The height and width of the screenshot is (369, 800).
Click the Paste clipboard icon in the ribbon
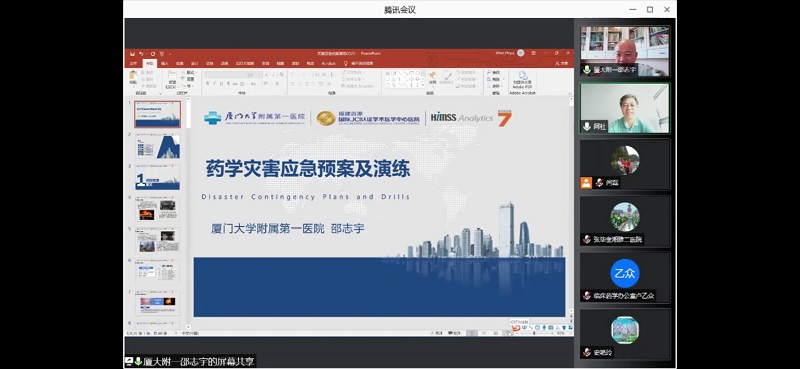pyautogui.click(x=133, y=76)
